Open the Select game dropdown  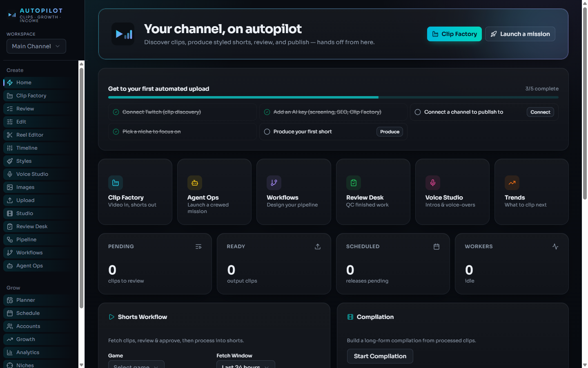tap(136, 364)
